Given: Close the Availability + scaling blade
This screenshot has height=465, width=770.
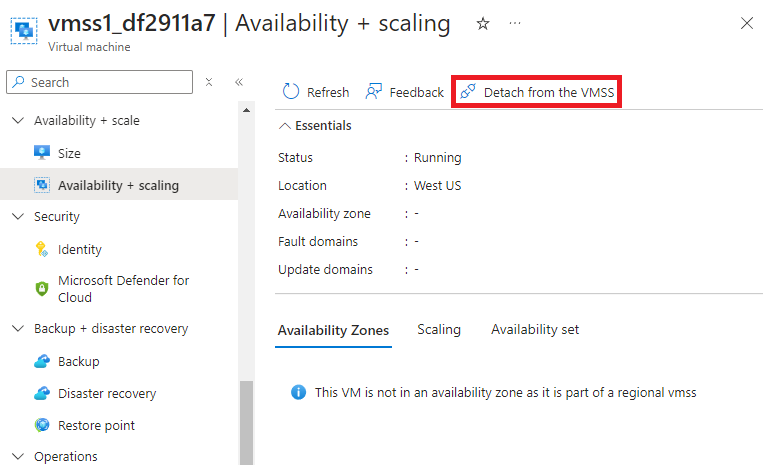Looking at the screenshot, I should click(747, 23).
